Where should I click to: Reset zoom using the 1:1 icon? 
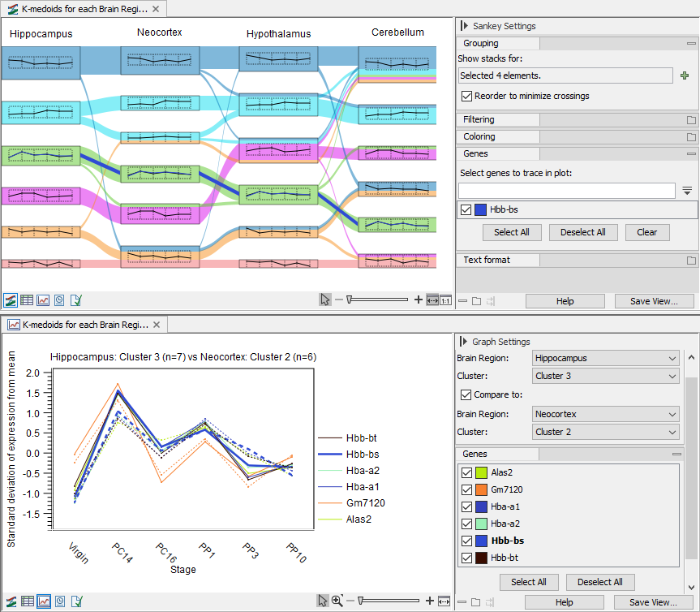click(x=446, y=299)
